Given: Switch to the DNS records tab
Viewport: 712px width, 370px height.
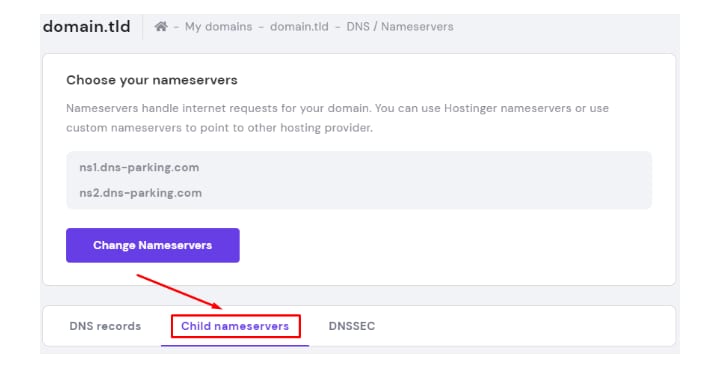Looking at the screenshot, I should click(x=105, y=326).
